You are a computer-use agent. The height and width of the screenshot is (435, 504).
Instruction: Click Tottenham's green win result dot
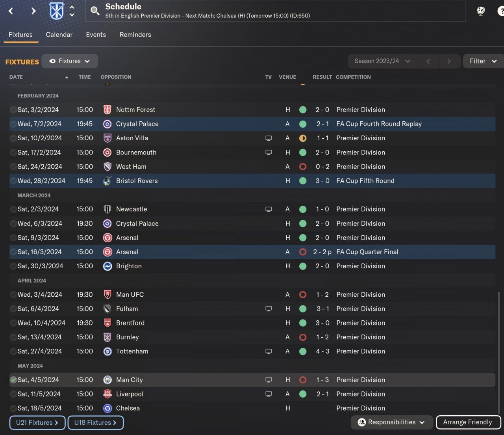(303, 351)
